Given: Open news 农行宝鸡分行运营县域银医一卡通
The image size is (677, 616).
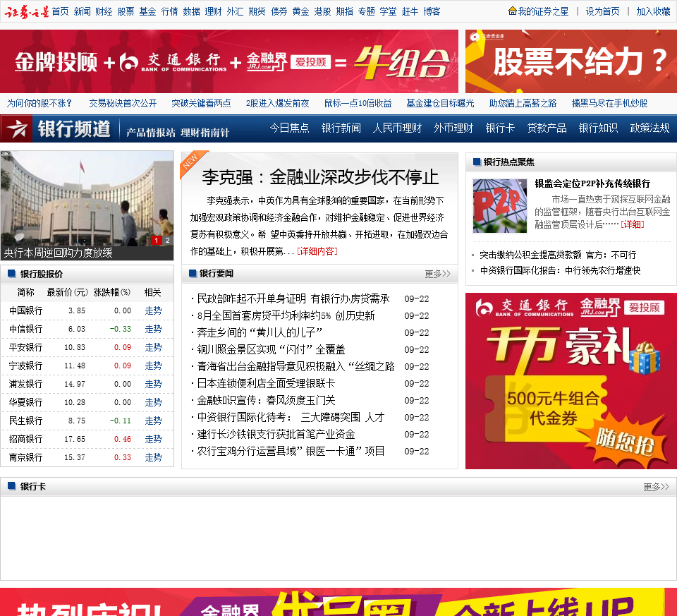Looking at the screenshot, I should click(291, 452).
